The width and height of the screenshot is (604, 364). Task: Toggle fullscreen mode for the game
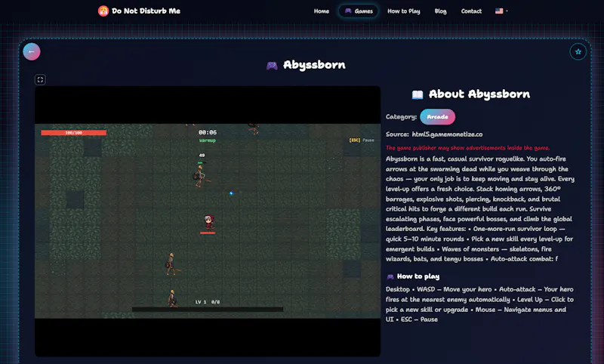pyautogui.click(x=40, y=80)
